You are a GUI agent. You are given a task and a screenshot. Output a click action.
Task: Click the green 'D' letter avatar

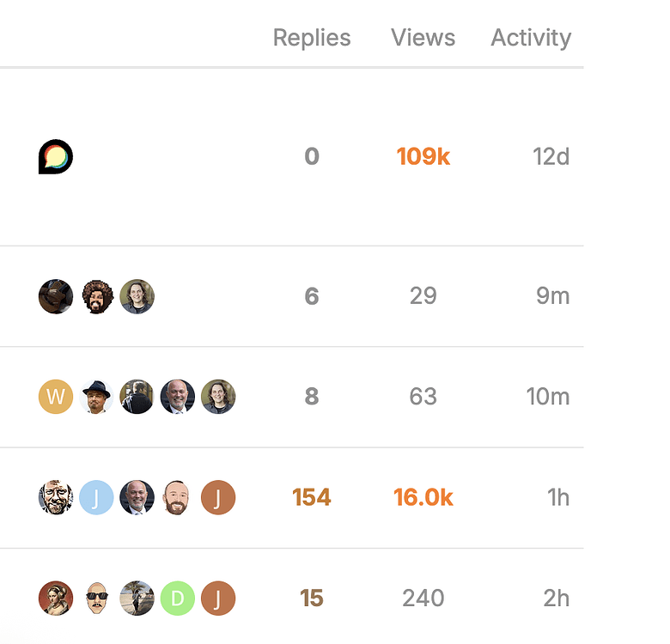178,598
